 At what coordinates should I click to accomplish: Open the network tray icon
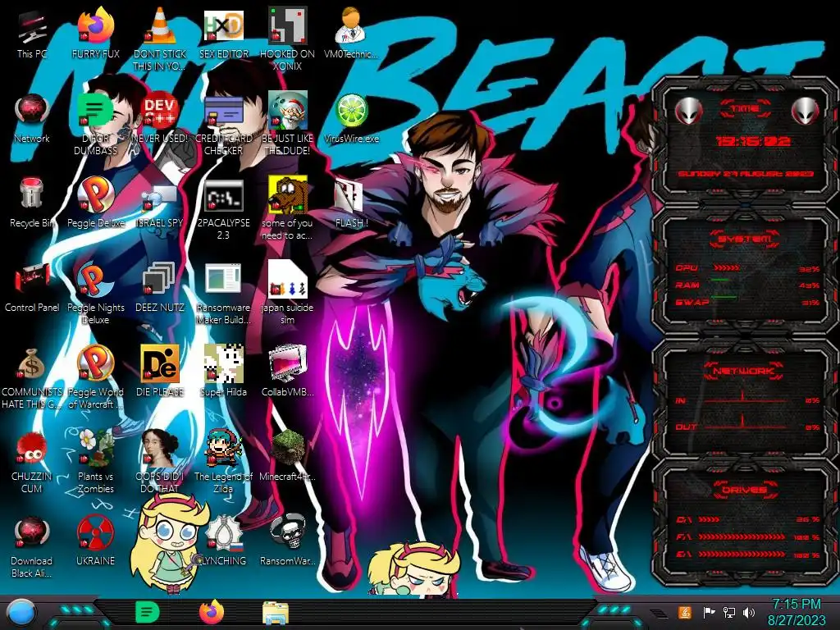729,612
